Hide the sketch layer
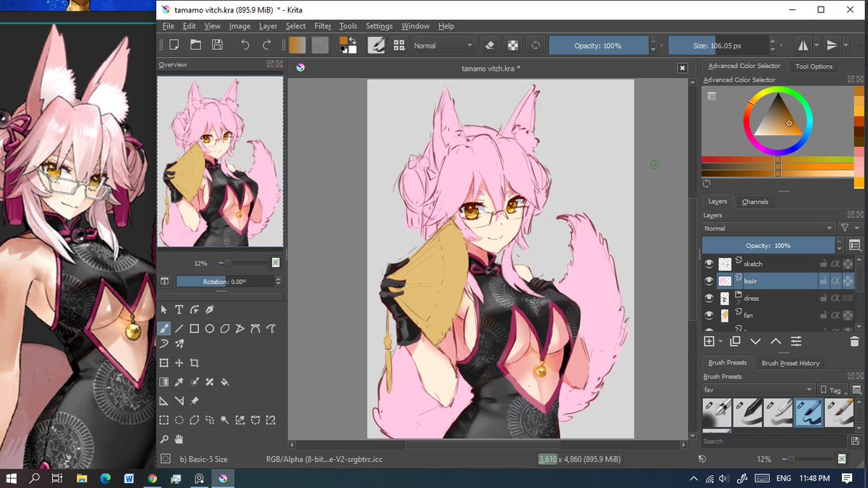The width and height of the screenshot is (868, 488). point(709,264)
